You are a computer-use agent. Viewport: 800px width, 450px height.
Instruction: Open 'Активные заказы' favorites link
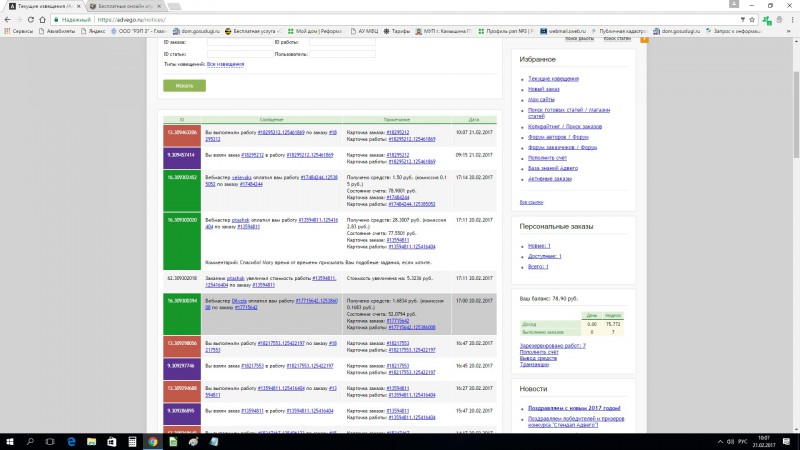pos(549,179)
